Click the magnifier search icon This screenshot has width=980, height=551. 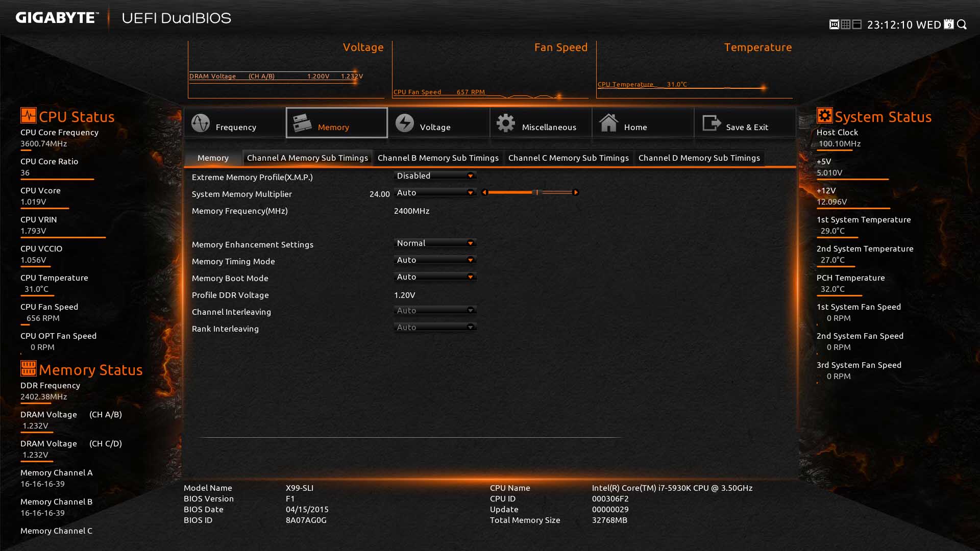(962, 24)
